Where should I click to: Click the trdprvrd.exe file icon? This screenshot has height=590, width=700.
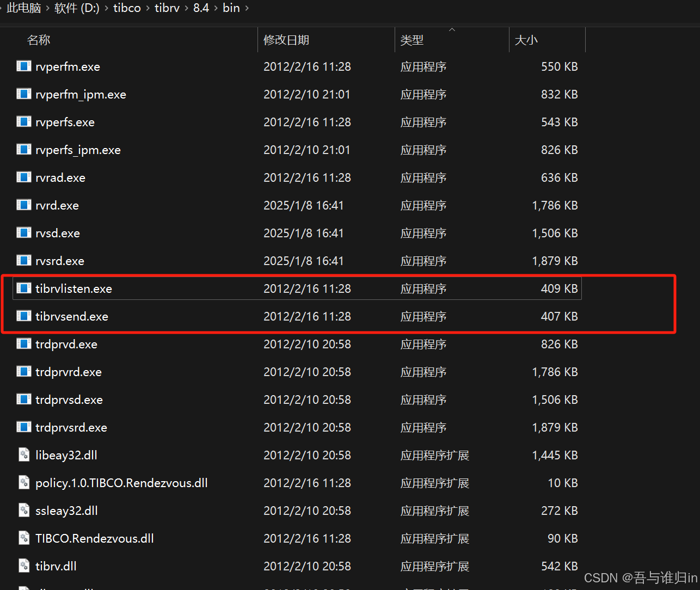24,371
